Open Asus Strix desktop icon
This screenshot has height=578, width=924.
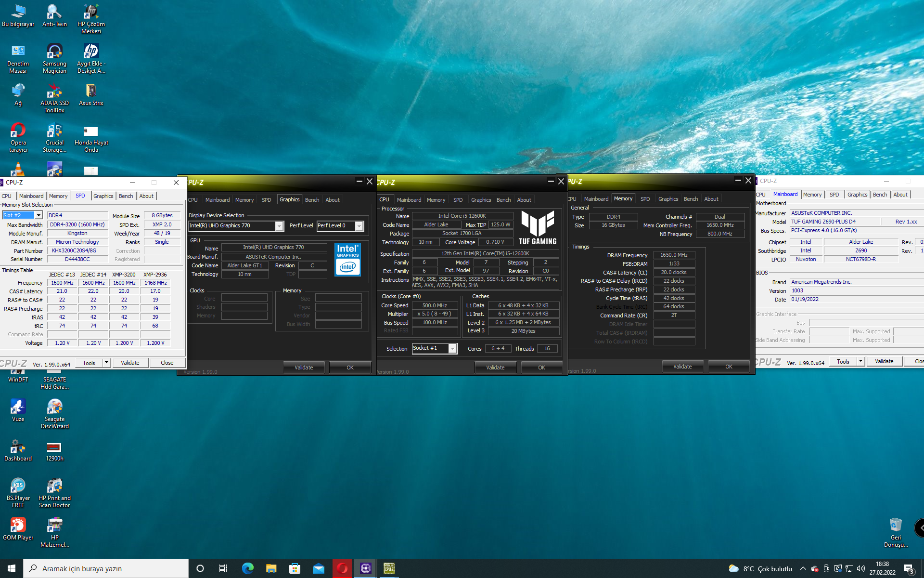pyautogui.click(x=91, y=95)
